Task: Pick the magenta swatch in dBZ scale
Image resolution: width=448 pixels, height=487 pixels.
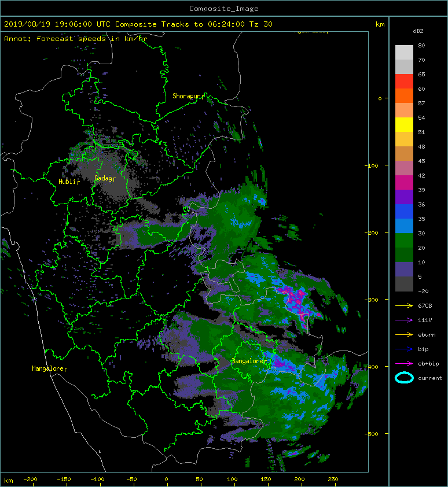Action: [x=404, y=183]
